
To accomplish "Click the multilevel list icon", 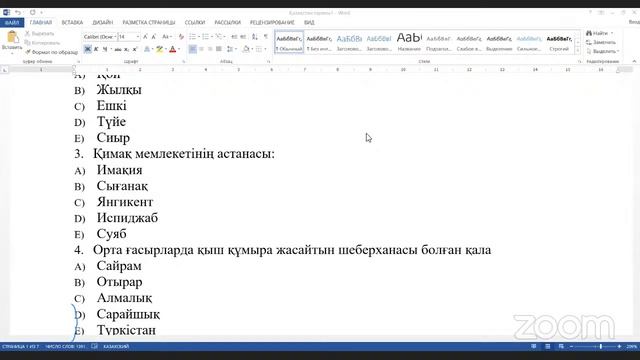I will click(x=218, y=37).
